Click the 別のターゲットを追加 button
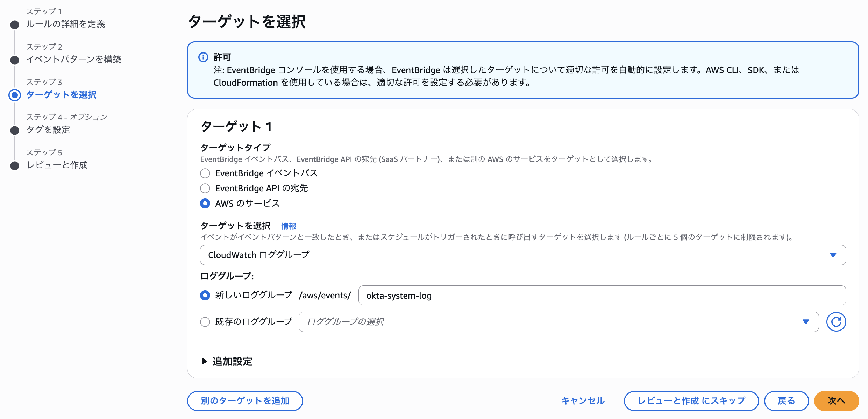The height and width of the screenshot is (419, 868). pos(245,401)
